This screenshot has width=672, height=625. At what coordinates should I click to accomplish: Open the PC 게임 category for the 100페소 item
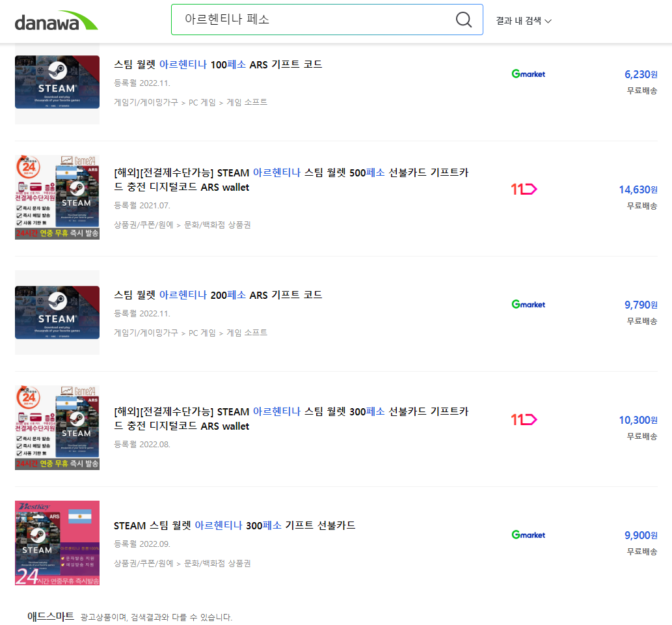[202, 102]
